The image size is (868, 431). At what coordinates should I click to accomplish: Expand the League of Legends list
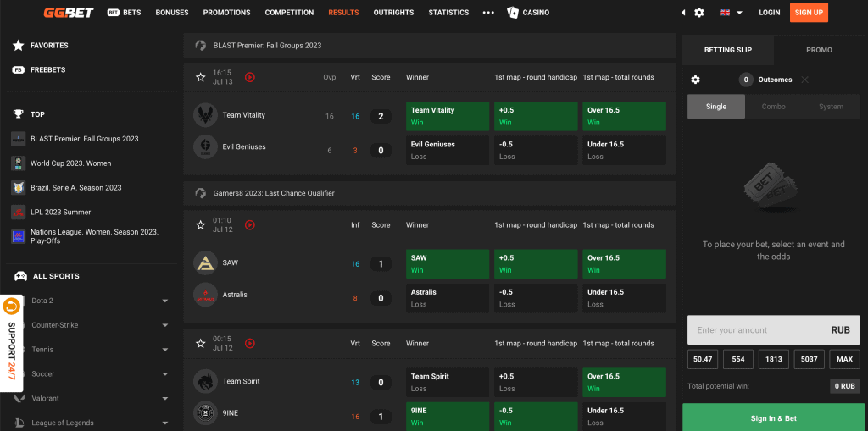point(165,423)
